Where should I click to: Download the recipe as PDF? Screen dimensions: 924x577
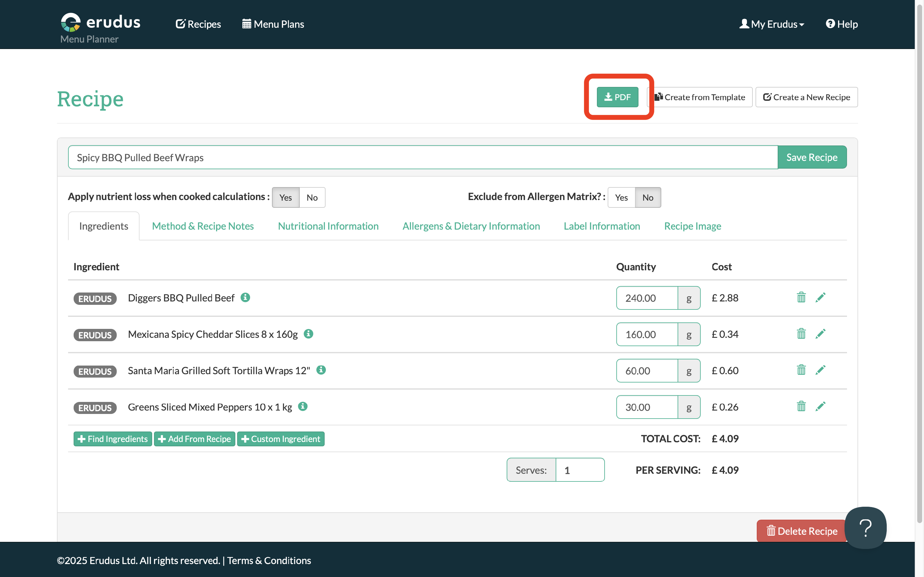(617, 97)
